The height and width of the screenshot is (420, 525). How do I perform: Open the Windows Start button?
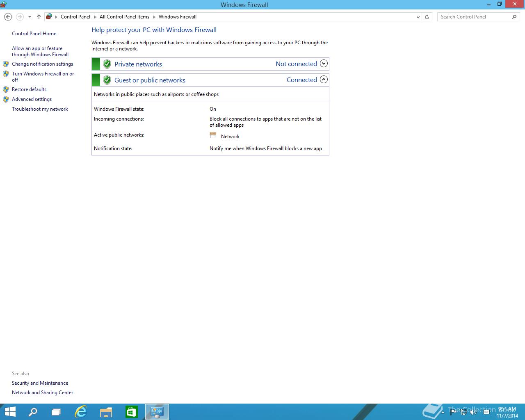coord(10,412)
